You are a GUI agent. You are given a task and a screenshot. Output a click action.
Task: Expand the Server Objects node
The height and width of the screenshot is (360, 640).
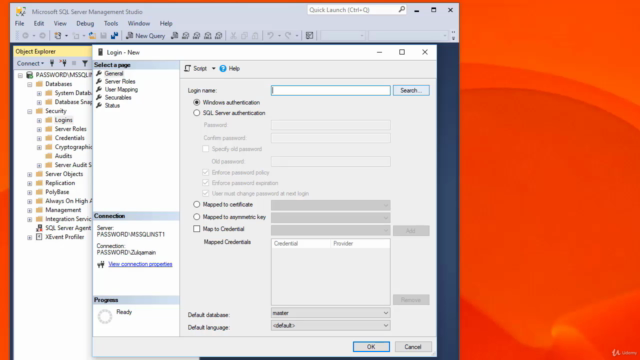click(30, 174)
